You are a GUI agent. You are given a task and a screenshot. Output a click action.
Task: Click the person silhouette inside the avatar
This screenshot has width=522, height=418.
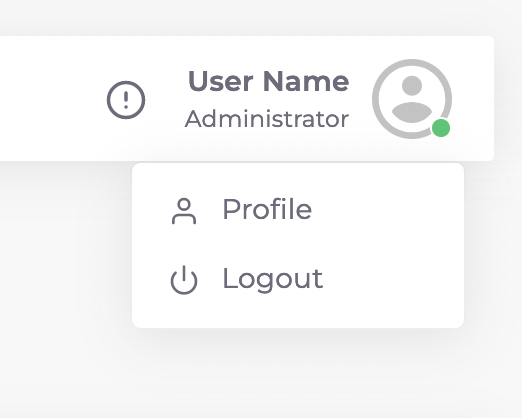tap(412, 99)
